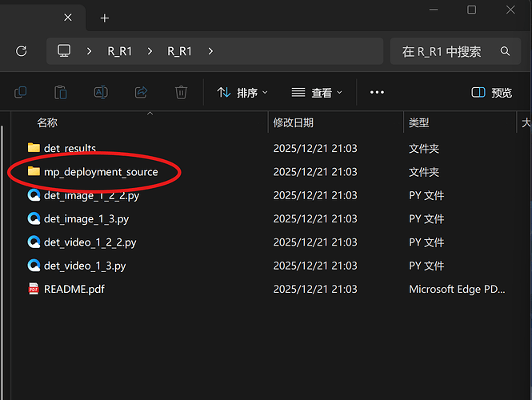532x400 pixels.
Task: Open the new tab plus button
Action: click(105, 18)
